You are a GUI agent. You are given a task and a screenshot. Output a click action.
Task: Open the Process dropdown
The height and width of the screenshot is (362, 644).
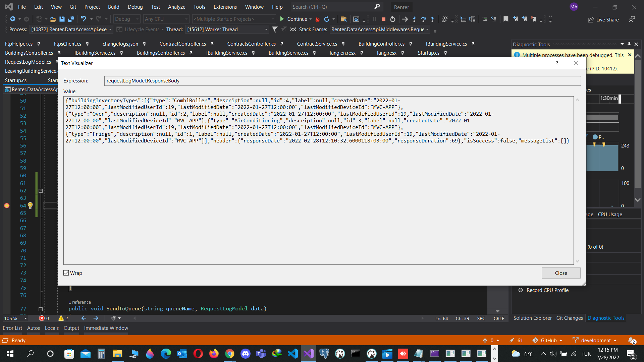pos(110,29)
